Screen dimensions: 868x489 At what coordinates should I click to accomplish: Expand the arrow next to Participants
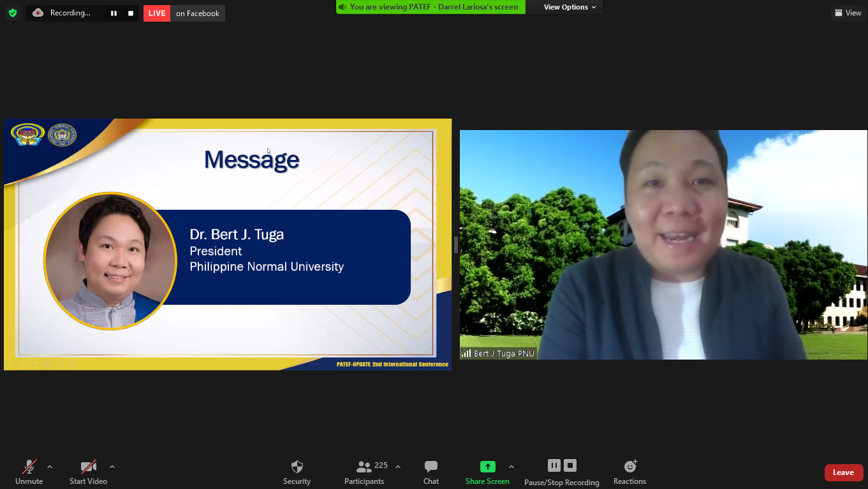[398, 467]
